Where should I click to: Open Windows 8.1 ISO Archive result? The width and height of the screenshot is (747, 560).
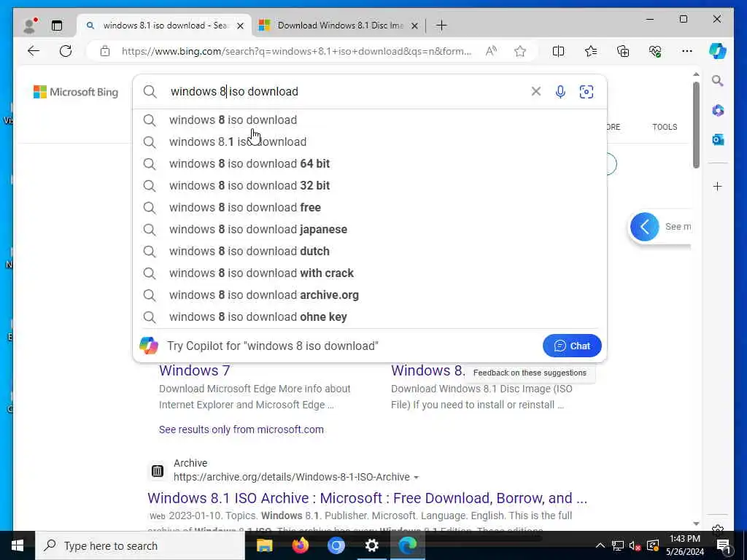pos(368,498)
